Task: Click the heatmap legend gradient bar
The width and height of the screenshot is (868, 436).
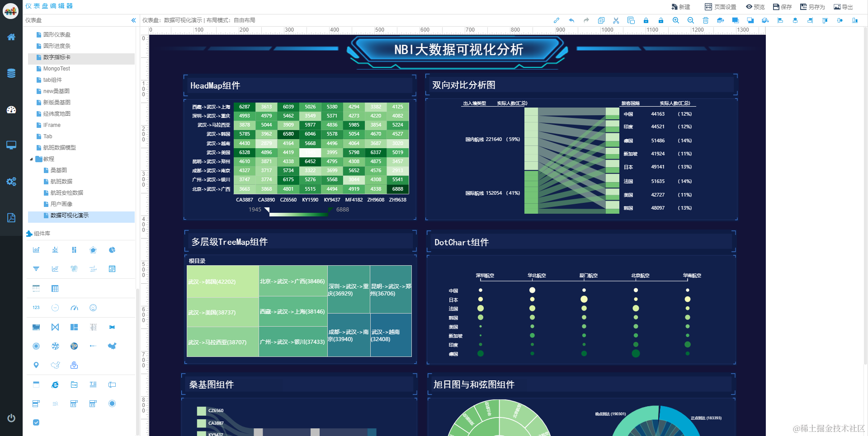Action: (x=298, y=214)
